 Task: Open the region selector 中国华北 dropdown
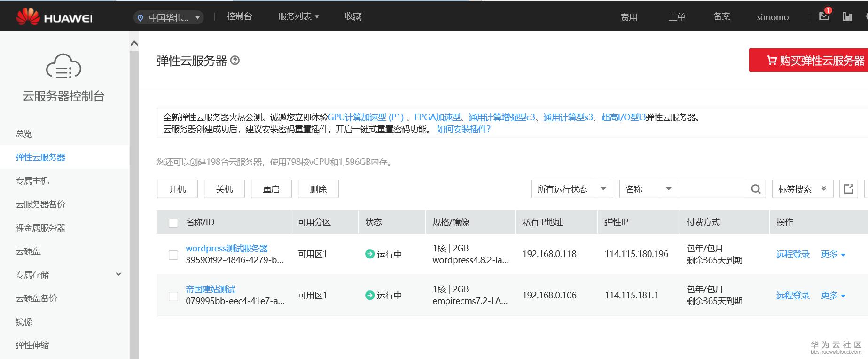tap(169, 18)
